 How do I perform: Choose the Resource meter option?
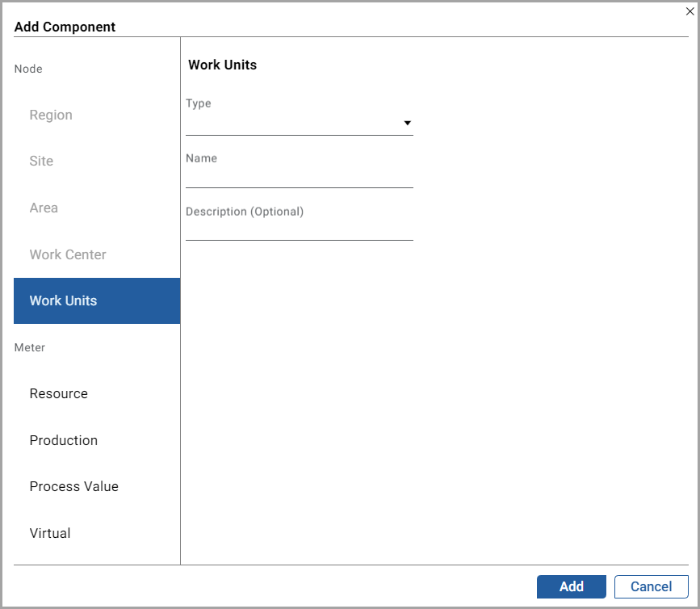click(59, 394)
